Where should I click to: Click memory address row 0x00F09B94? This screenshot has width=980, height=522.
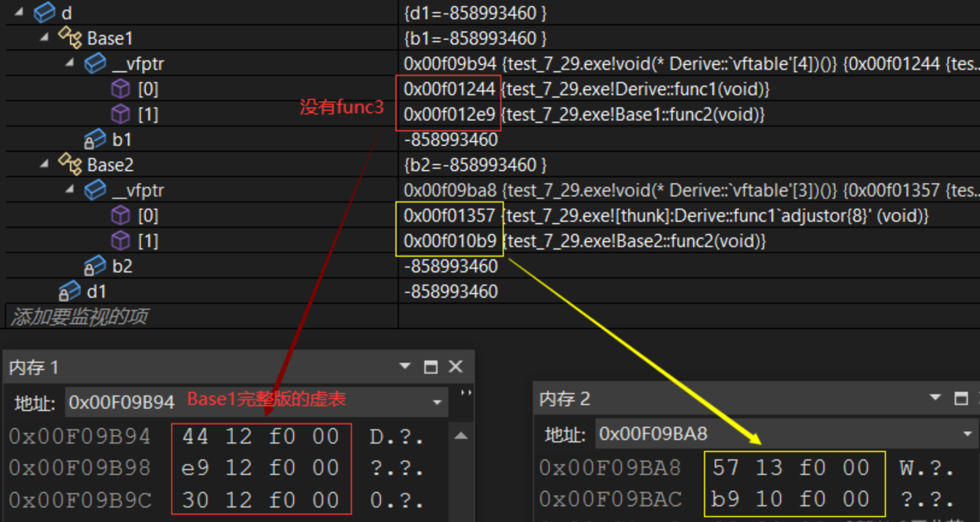click(80, 436)
